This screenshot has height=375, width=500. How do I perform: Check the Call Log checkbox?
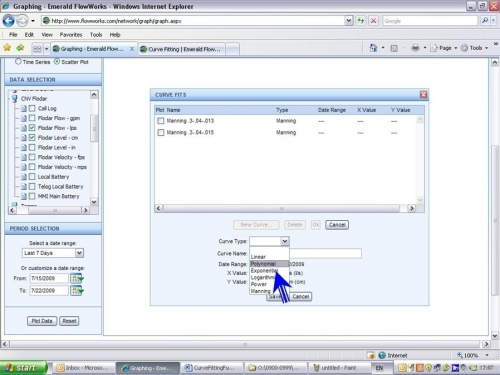(x=32, y=108)
